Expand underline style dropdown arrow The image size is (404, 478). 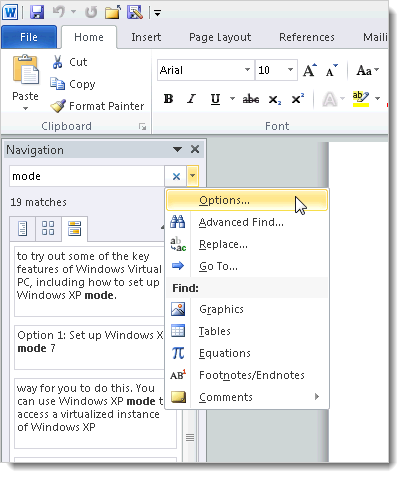click(232, 99)
